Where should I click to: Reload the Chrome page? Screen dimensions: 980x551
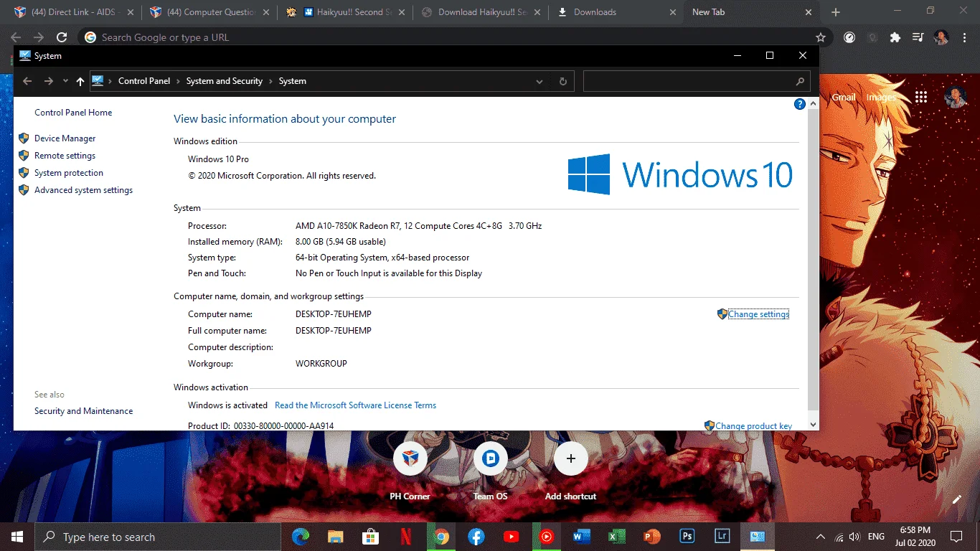[62, 37]
